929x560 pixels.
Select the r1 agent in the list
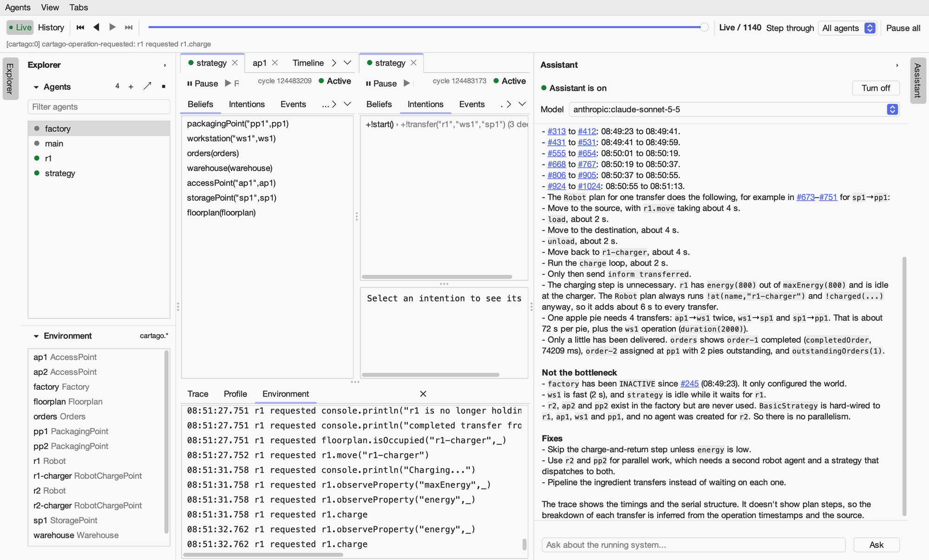[99, 158]
